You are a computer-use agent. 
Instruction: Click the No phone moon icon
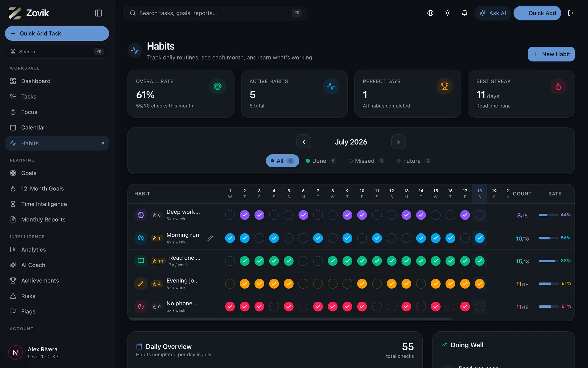click(x=141, y=306)
